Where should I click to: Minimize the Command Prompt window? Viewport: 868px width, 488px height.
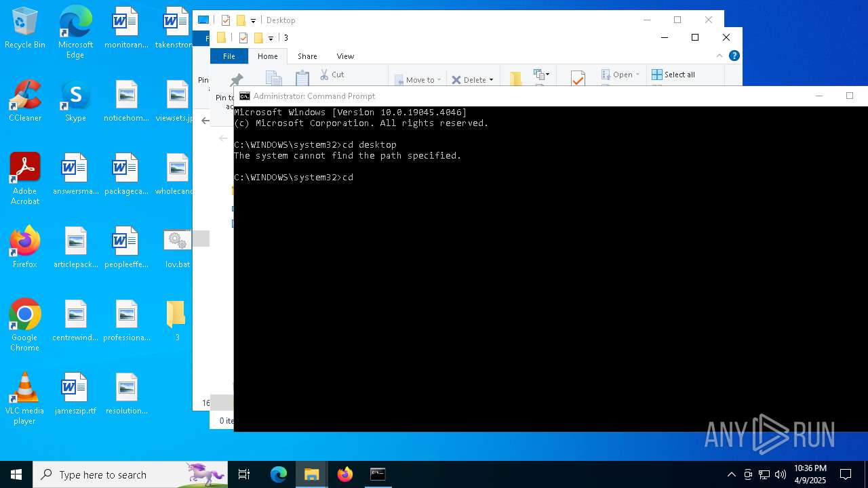819,96
